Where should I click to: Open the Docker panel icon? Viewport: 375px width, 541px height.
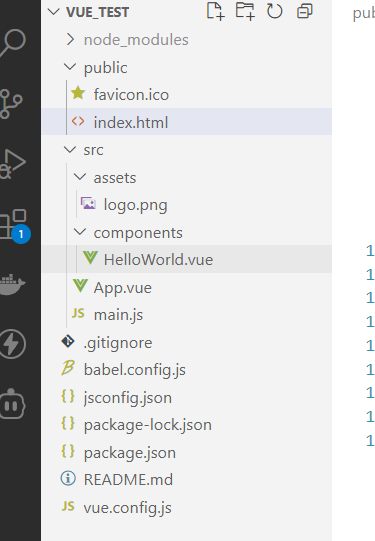pyautogui.click(x=12, y=284)
